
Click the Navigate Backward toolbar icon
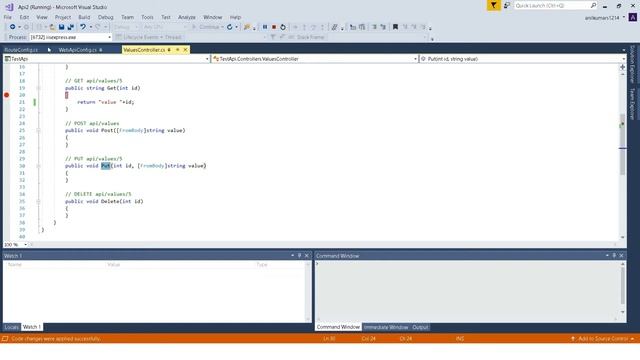[13, 27]
